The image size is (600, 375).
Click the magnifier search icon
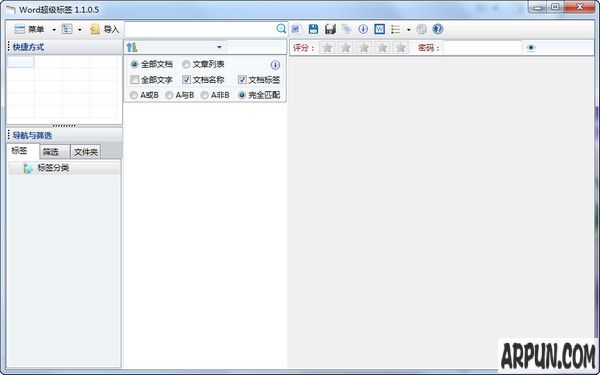point(281,29)
